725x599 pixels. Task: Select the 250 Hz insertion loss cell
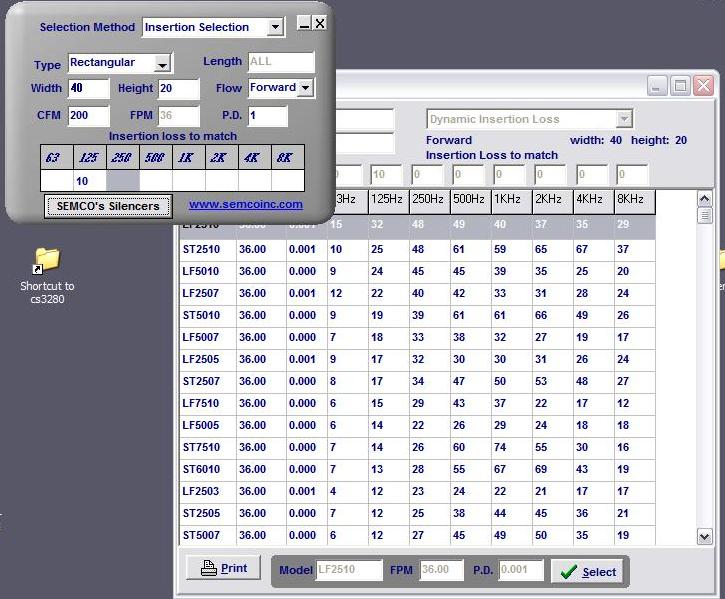pos(122,181)
